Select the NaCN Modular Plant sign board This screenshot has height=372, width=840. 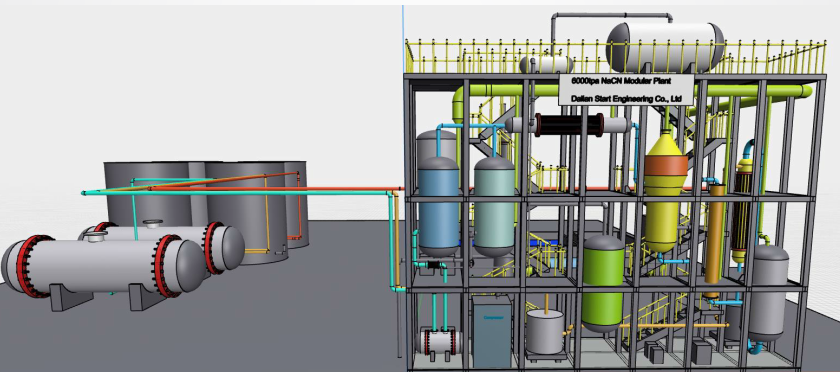pos(626,90)
